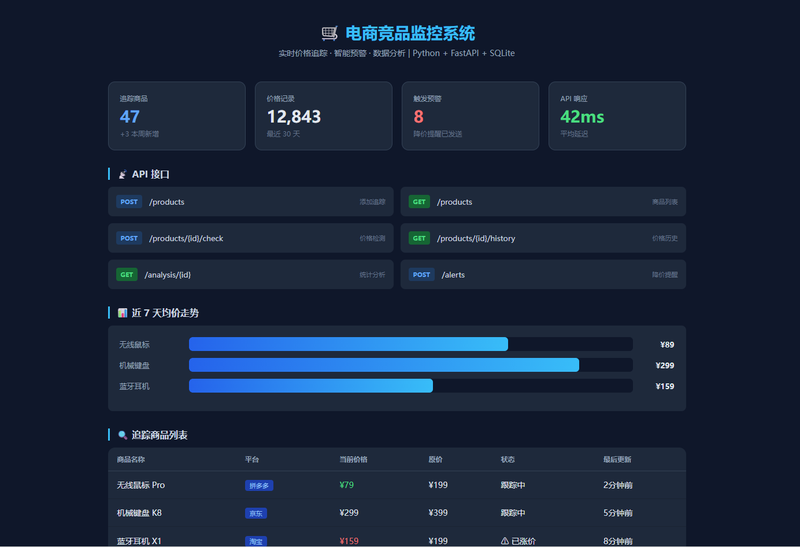Click the 商品名称 column header
Image resolution: width=800 pixels, height=547 pixels.
coord(131,459)
